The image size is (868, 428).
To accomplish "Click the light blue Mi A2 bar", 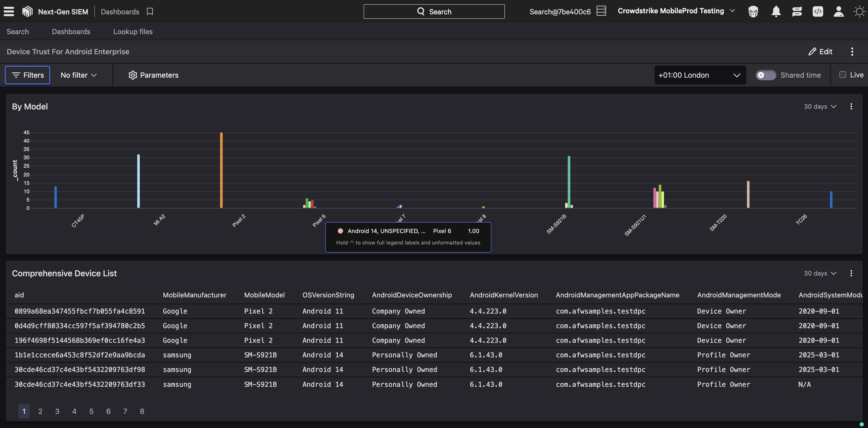I will coord(138,181).
